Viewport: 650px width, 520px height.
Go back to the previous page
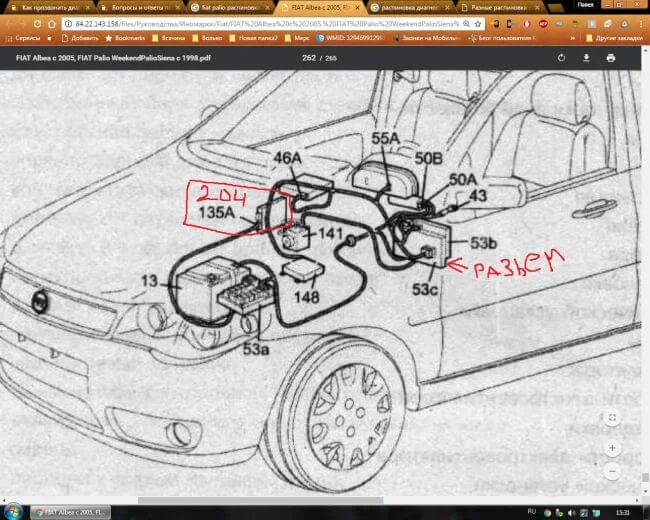[x=8, y=22]
